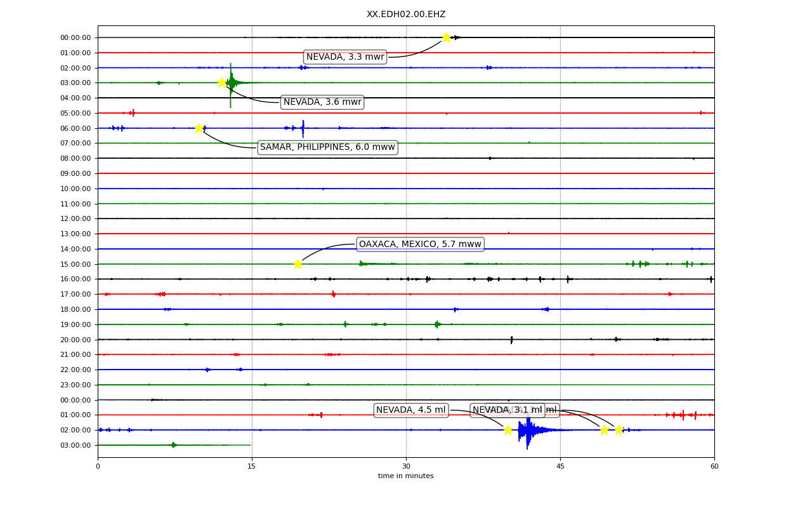
Task: Click the yellow star on 03:00:00 green trace
Action: (221, 83)
